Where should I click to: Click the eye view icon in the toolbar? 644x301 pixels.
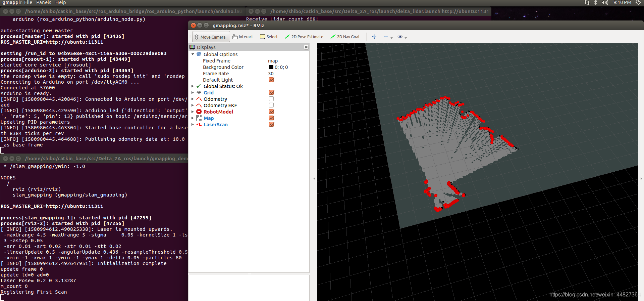400,37
